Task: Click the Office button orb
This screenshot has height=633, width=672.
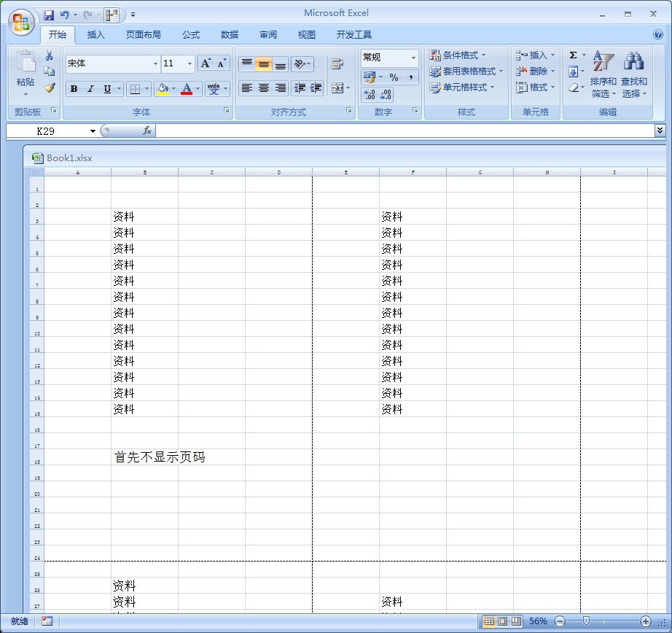Action: (21, 22)
